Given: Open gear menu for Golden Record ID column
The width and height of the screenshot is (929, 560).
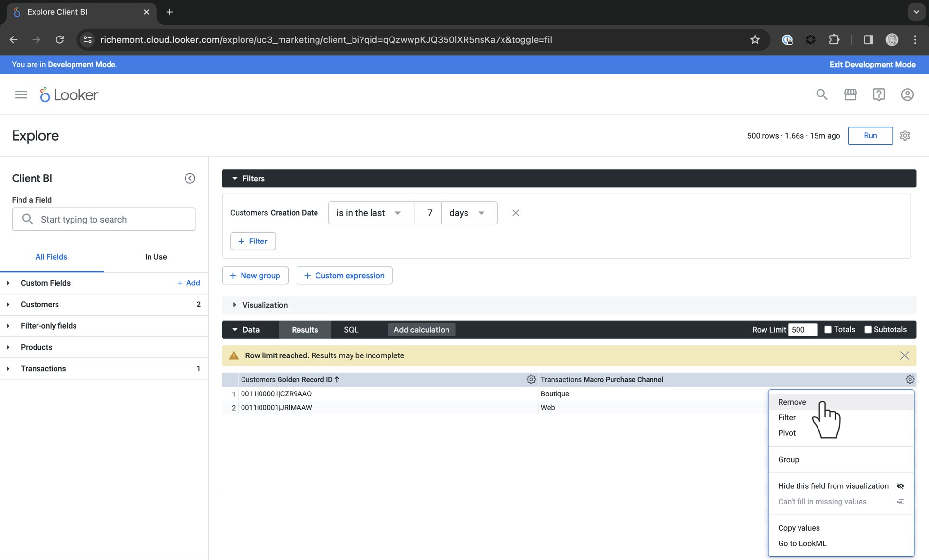Looking at the screenshot, I should [531, 379].
